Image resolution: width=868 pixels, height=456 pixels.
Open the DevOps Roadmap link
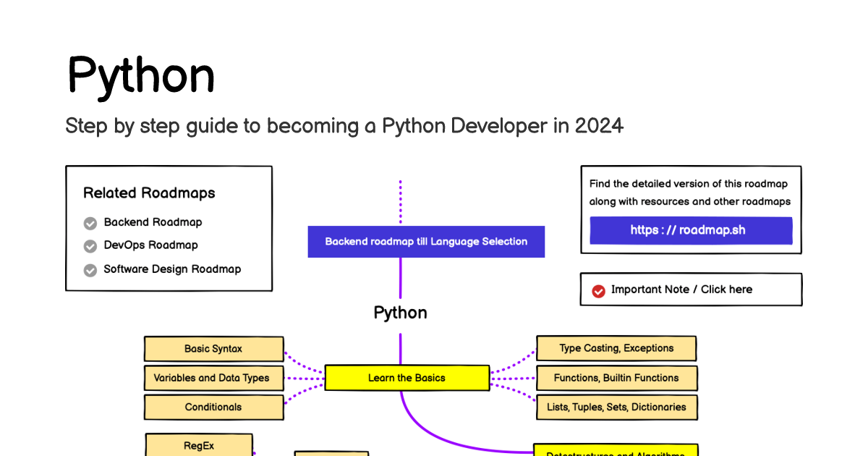point(150,245)
